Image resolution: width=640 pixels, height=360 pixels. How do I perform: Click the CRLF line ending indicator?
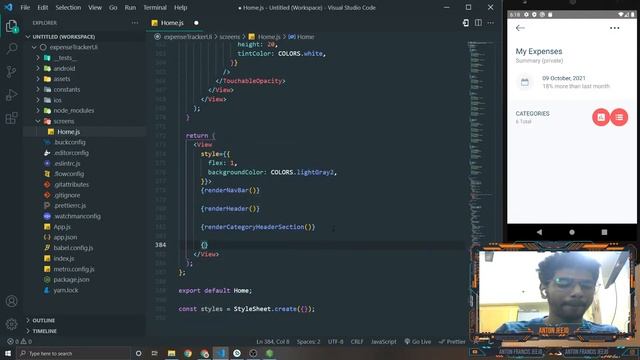tap(357, 342)
